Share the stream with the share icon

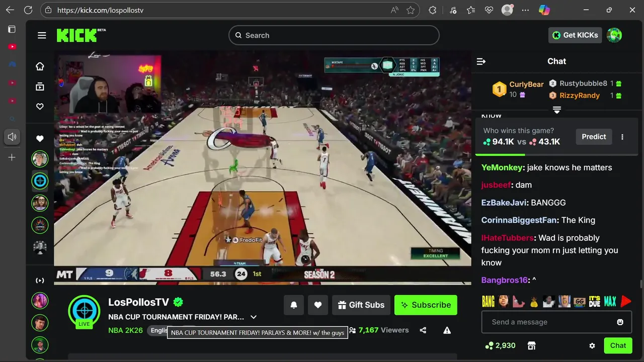coord(423,330)
